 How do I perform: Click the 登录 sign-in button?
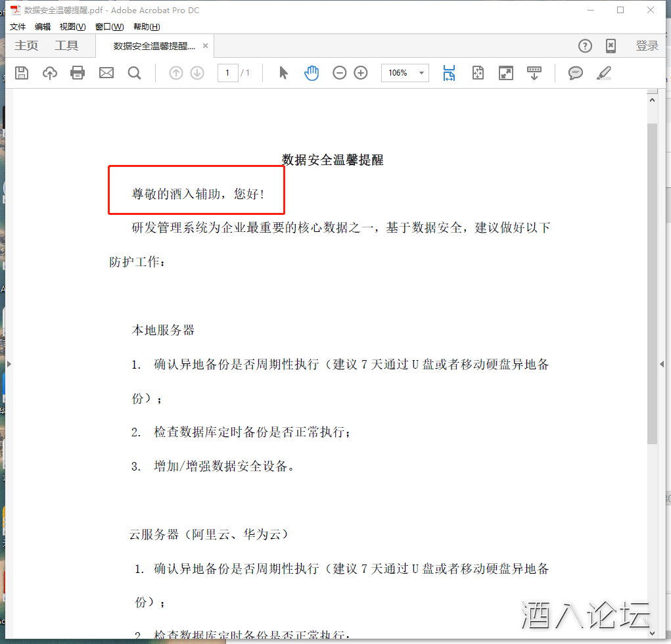[x=647, y=45]
